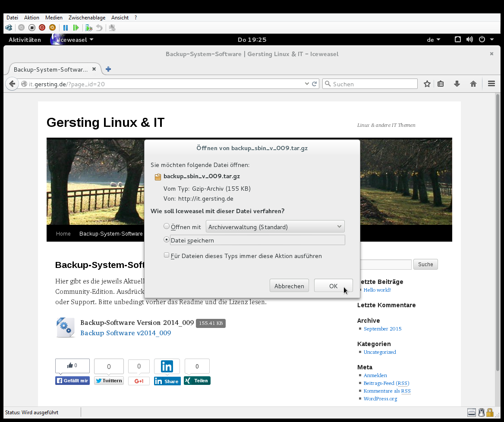The width and height of the screenshot is (504, 422).
Task: Open the URL history dropdown arrow
Action: point(307,84)
